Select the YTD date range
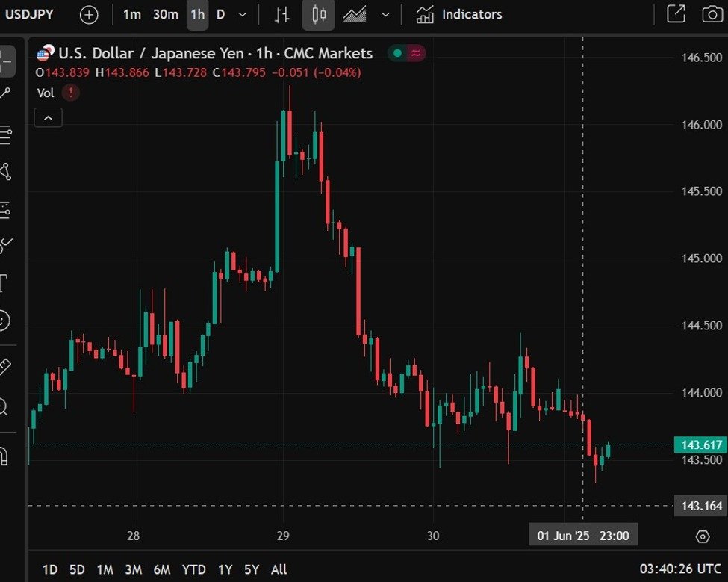Image resolution: width=728 pixels, height=582 pixels. coord(194,569)
